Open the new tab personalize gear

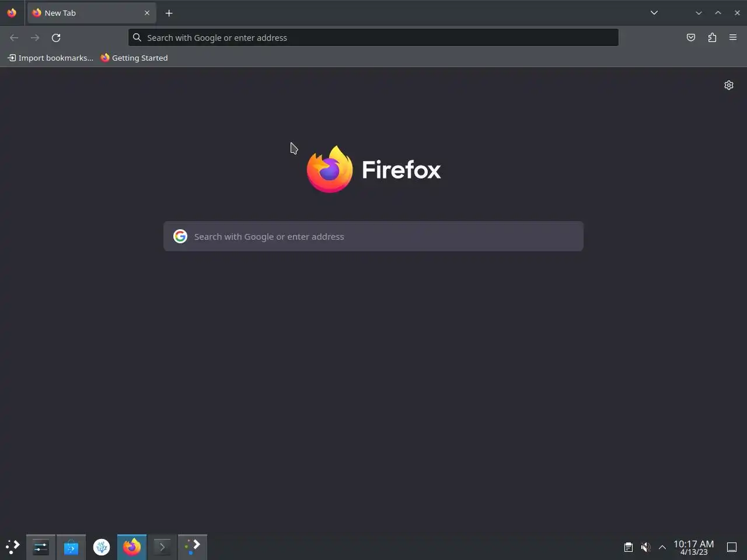(x=729, y=85)
